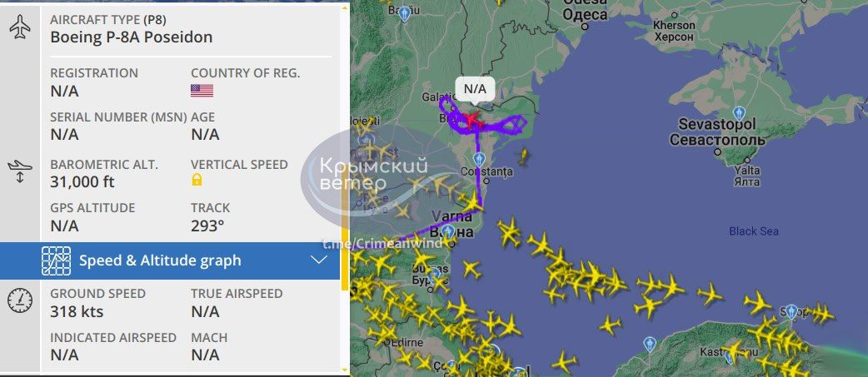This screenshot has height=377, width=868.
Task: Click the N/A callsign label above aircraft
Action: coord(475,88)
